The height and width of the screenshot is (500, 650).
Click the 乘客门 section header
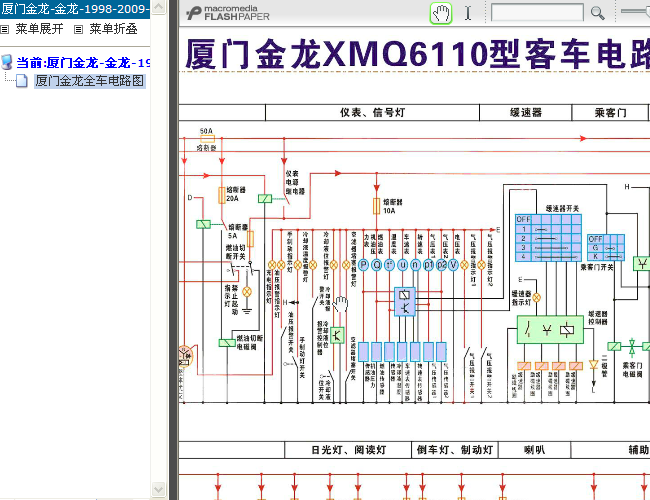[610, 112]
